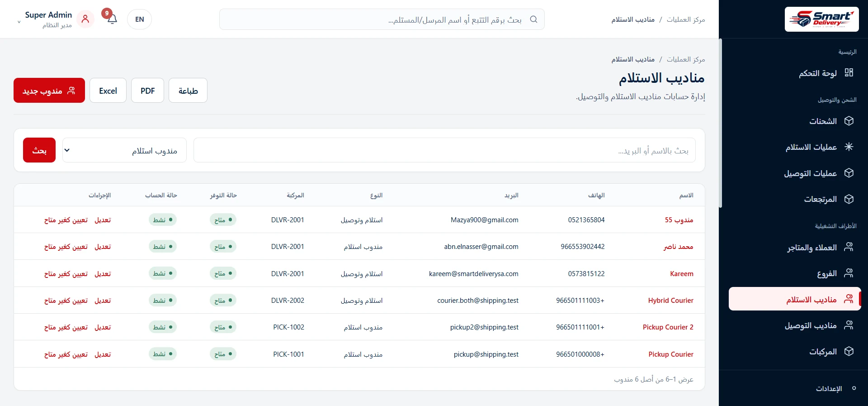868x406 pixels.
Task: Click the عمليات الاستلام asterisk icon
Action: point(849,147)
